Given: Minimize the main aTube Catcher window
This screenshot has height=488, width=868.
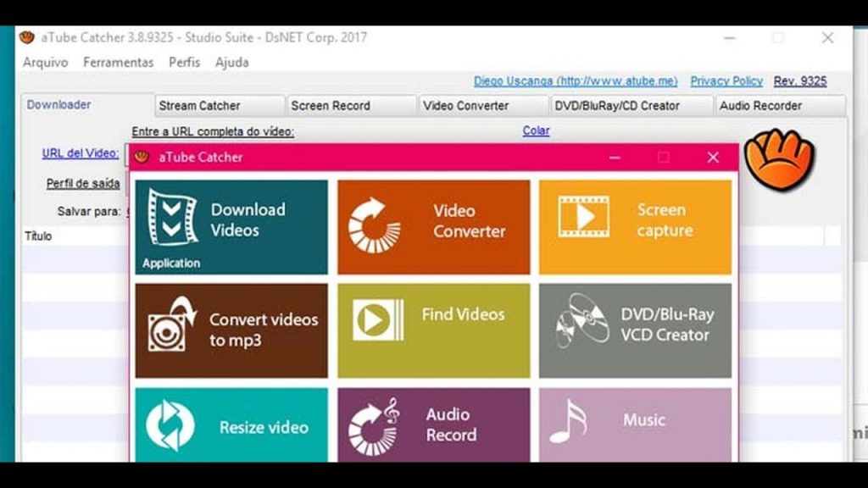Looking at the screenshot, I should tap(730, 38).
